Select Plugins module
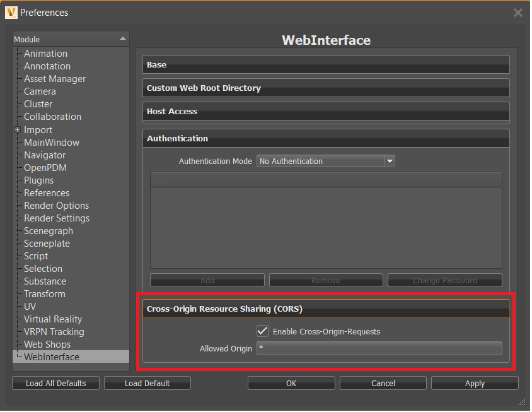The width and height of the screenshot is (532, 412). point(38,180)
